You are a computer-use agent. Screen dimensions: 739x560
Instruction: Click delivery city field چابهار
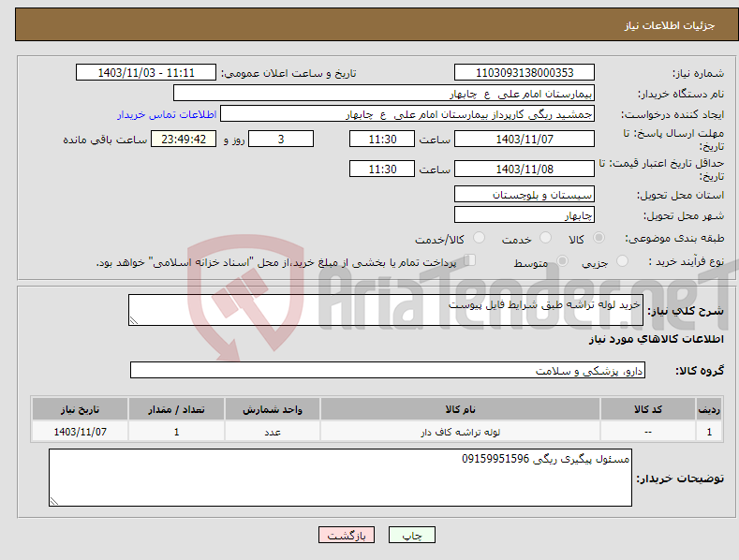525,215
